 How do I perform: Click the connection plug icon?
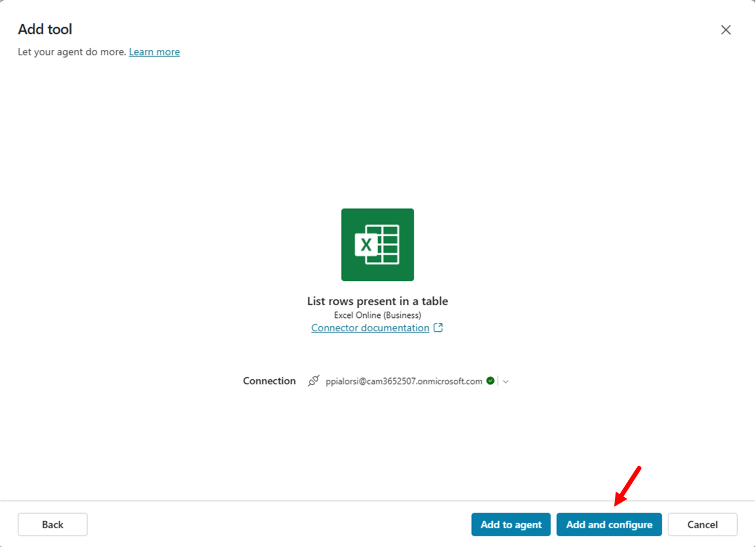click(x=313, y=381)
